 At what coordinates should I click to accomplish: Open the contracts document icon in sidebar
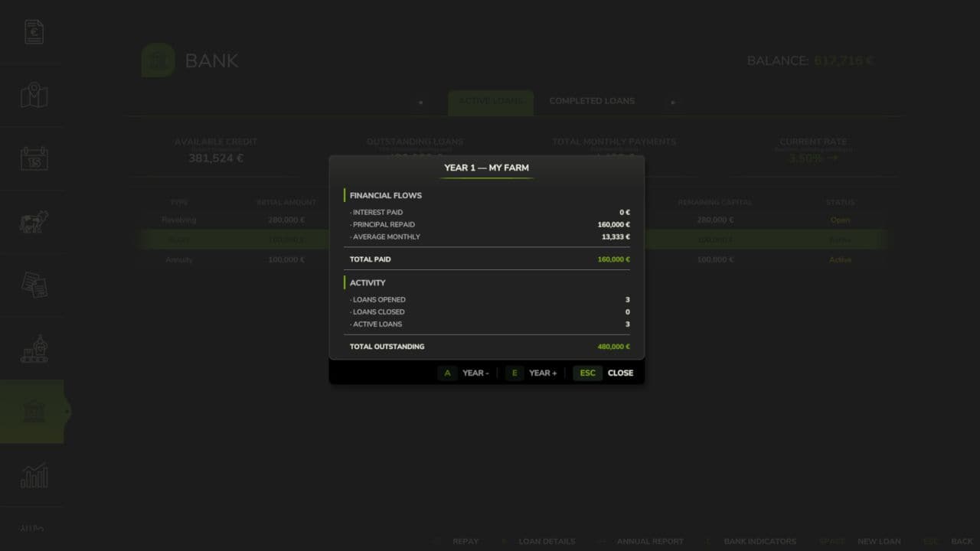pos(34,31)
